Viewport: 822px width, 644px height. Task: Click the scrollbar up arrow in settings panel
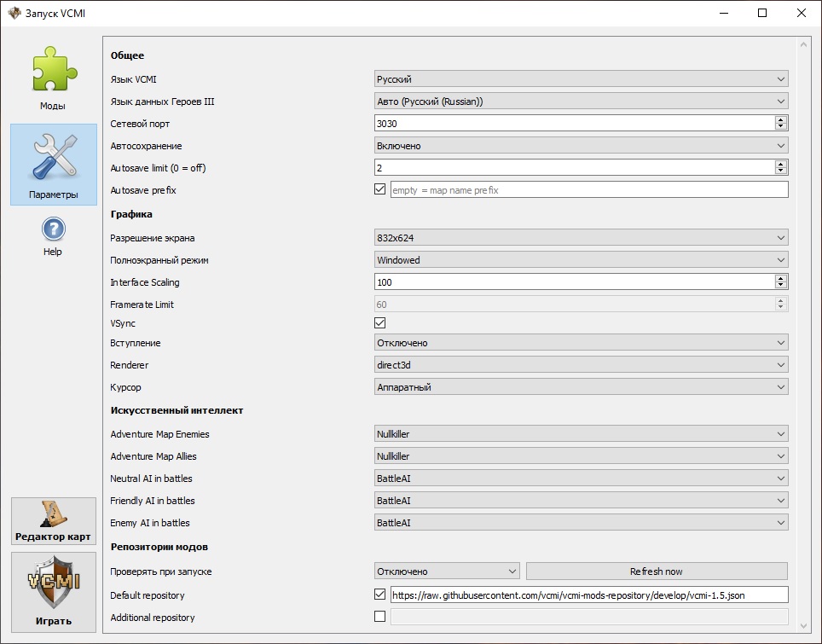pos(803,45)
